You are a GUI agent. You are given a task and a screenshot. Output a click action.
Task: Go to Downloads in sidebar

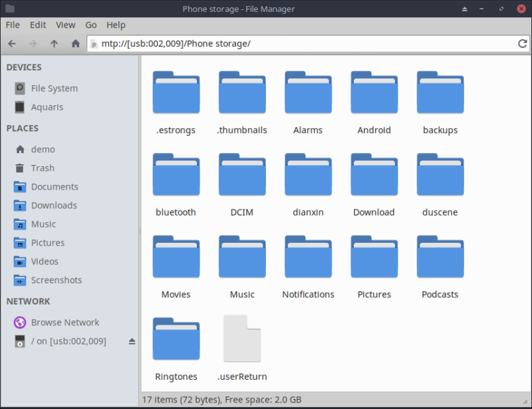click(53, 205)
